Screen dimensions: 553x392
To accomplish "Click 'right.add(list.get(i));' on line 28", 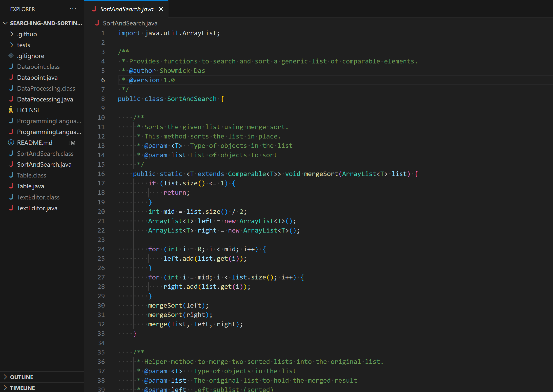I will [207, 287].
